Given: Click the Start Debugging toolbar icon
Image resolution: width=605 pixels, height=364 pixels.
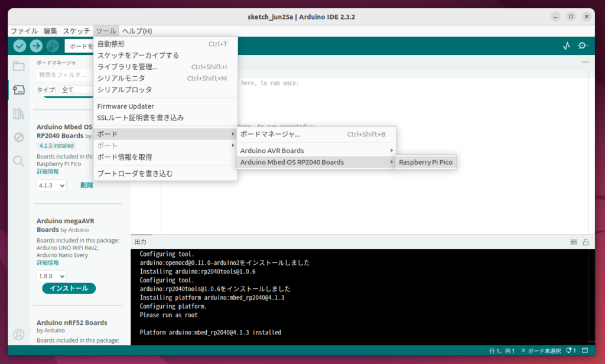Looking at the screenshot, I should pos(53,46).
